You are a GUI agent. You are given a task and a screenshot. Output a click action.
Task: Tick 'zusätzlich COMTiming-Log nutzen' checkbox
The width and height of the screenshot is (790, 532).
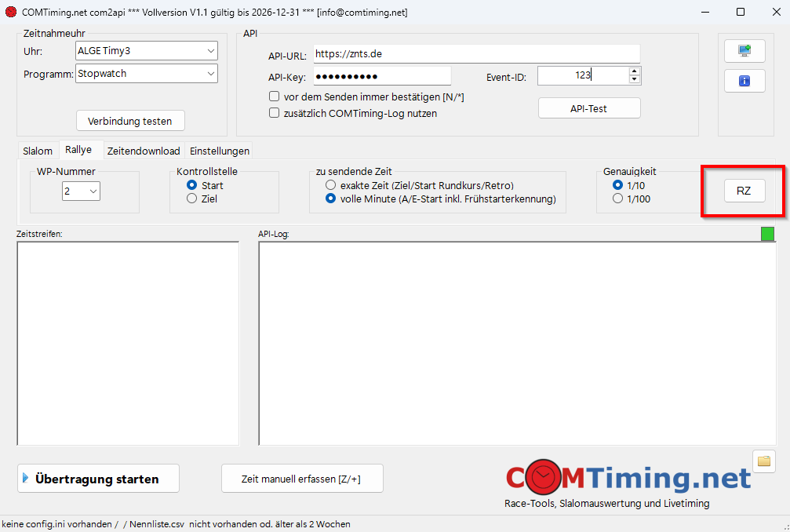point(275,113)
